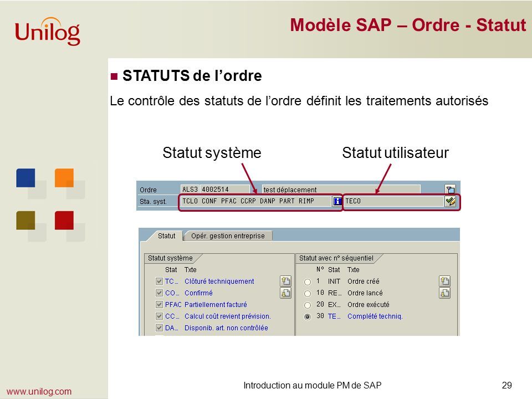532x399 pixels.
Task: Click the orange square on the sidebar
Action: click(64, 178)
